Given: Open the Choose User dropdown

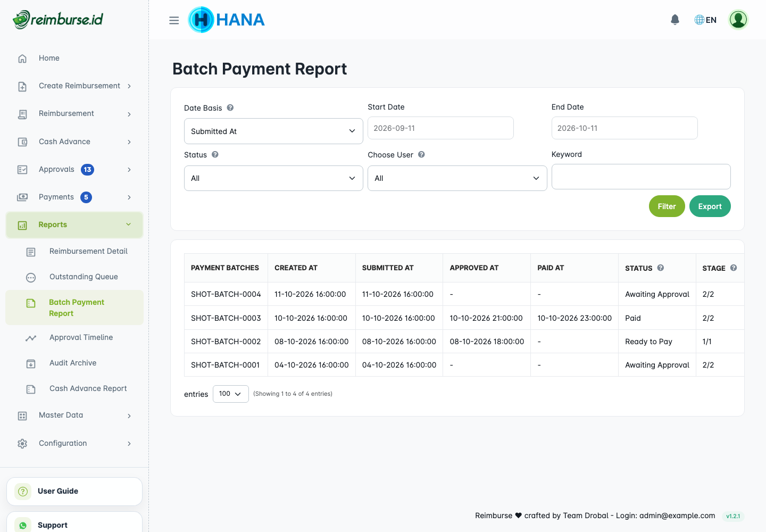Looking at the screenshot, I should pos(457,178).
